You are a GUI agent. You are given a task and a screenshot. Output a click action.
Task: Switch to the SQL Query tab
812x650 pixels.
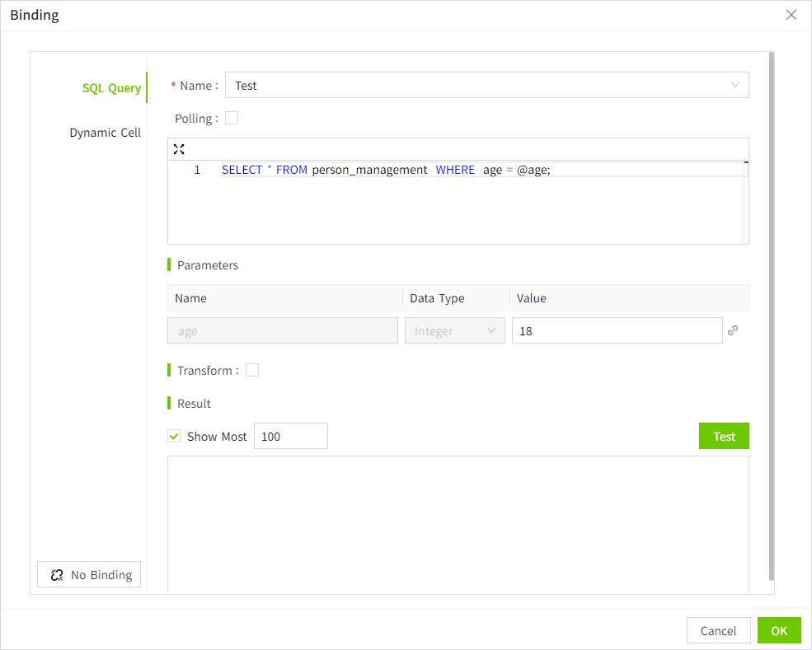(111, 88)
